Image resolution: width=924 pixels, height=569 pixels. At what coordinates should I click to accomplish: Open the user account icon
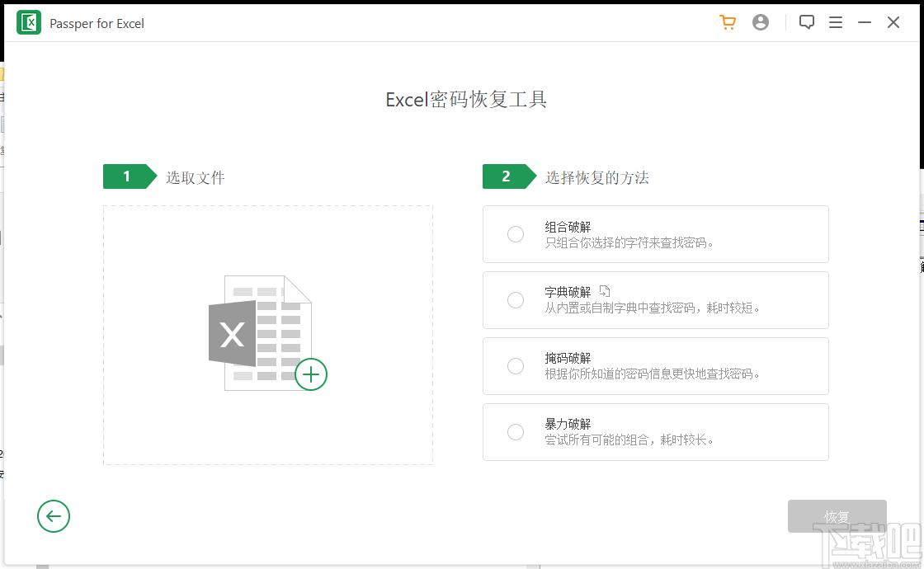coord(760,22)
